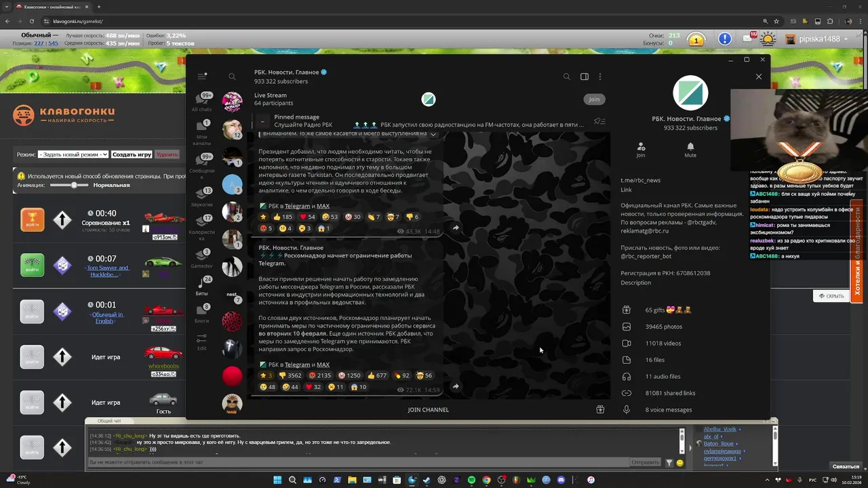868x488 pixels.
Task: Join the Live Stream
Action: click(x=594, y=99)
